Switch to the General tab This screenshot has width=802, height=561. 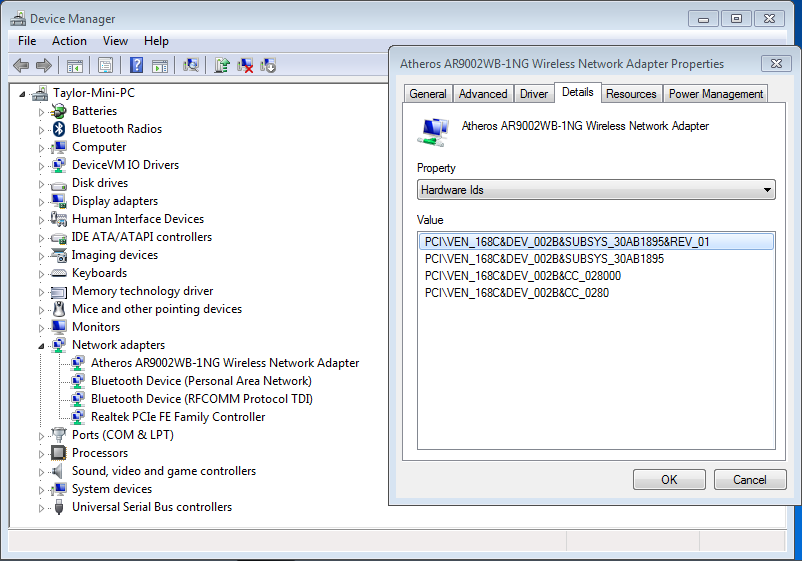(x=428, y=94)
